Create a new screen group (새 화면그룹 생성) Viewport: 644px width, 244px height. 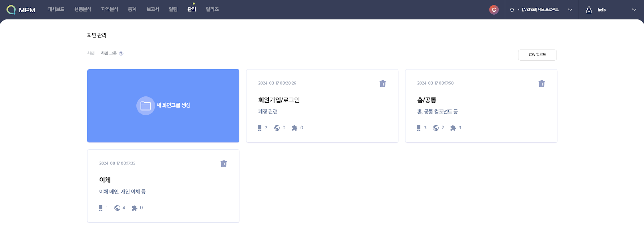click(163, 106)
